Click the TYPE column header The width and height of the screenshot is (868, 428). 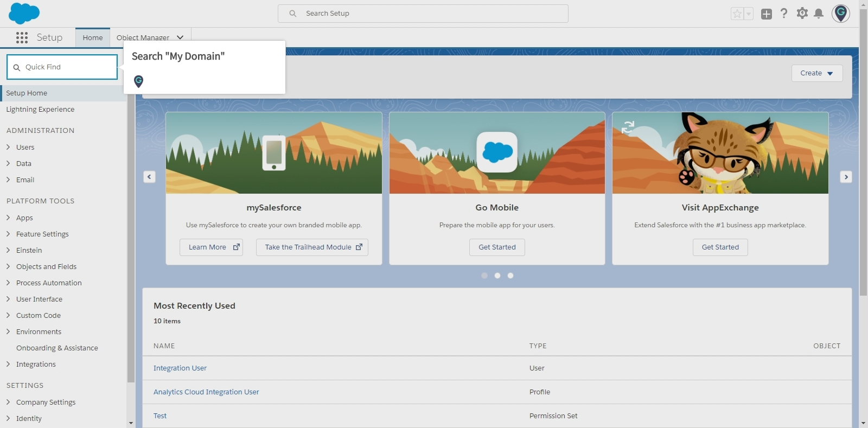[x=538, y=346]
